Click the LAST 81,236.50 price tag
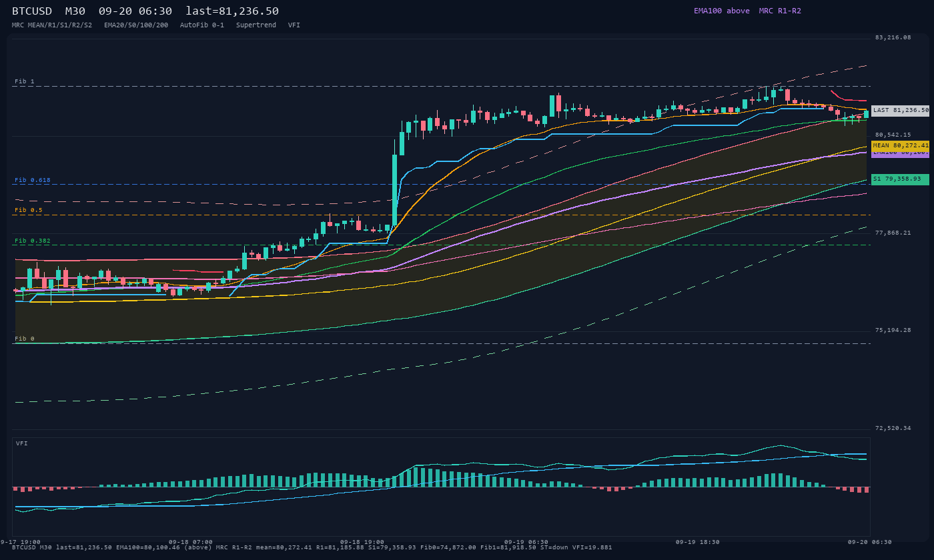 900,111
